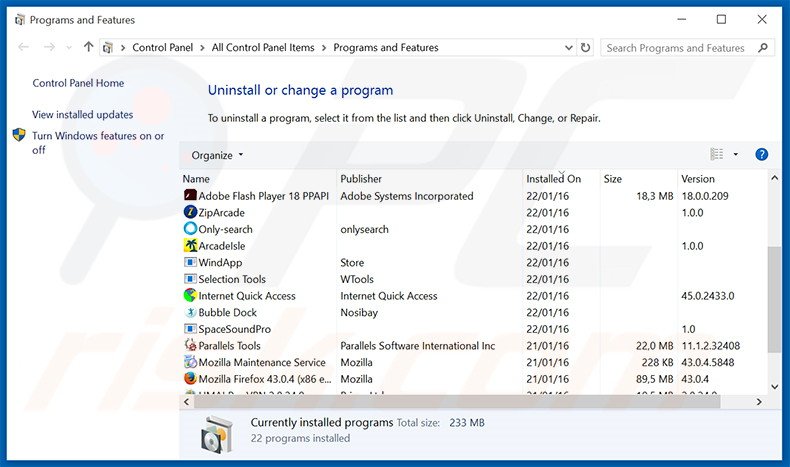Click the Adobe Flash Player 18 PPAPI icon

(190, 195)
